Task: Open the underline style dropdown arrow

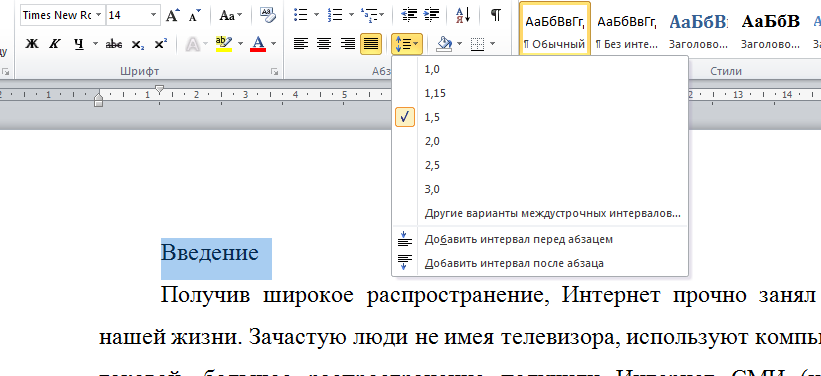Action: pyautogui.click(x=95, y=45)
